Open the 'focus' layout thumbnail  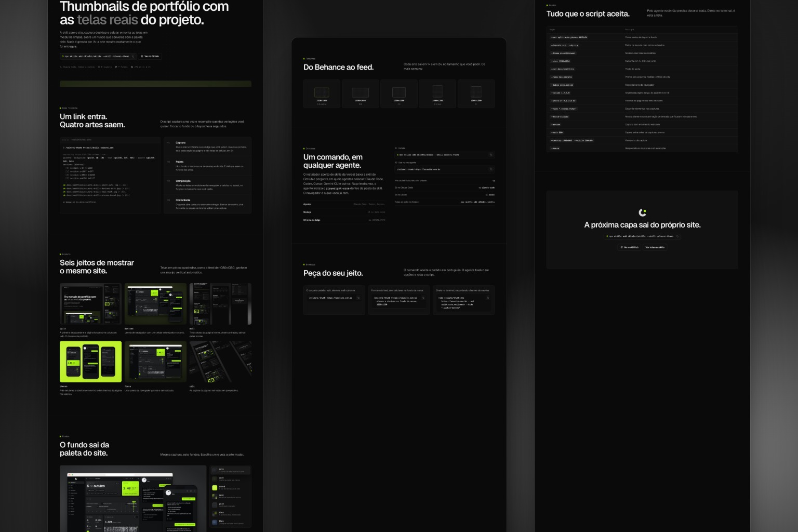point(155,362)
